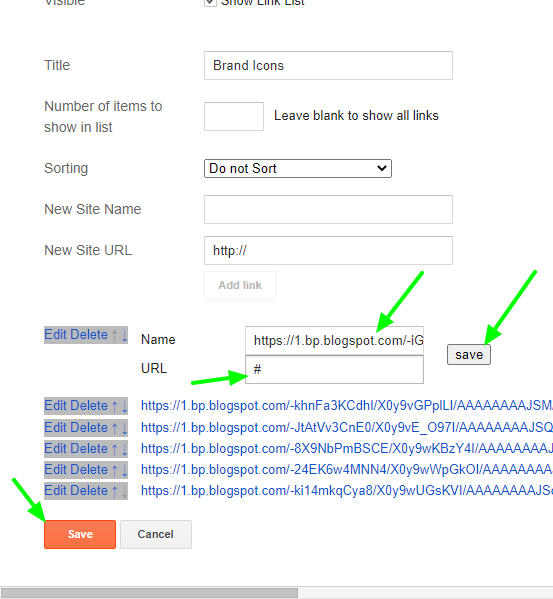Move the ki14mkqCya8 link up with arrow
The width and height of the screenshot is (553, 599).
(x=115, y=491)
